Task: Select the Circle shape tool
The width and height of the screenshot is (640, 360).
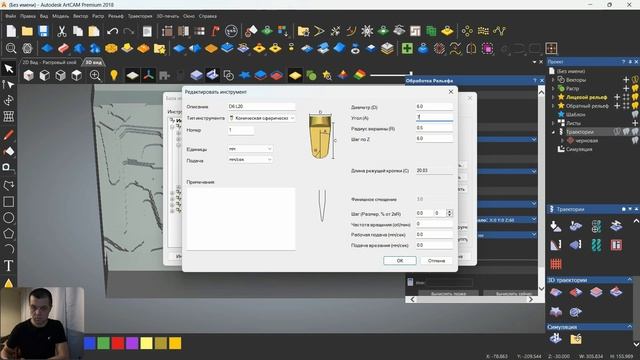Action: click(x=9, y=218)
